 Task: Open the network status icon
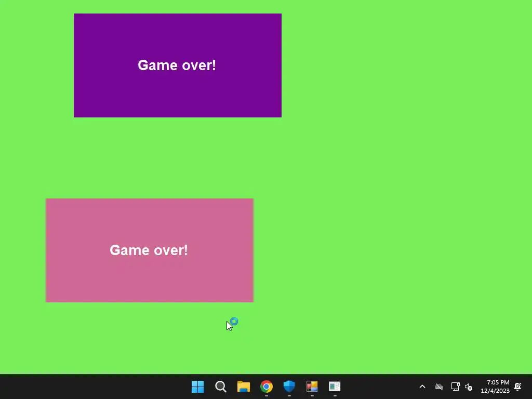tap(455, 387)
